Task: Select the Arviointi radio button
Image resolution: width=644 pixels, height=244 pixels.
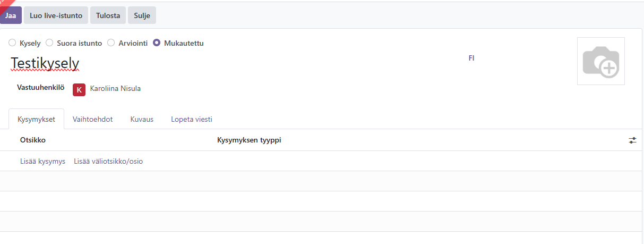Action: pos(111,43)
